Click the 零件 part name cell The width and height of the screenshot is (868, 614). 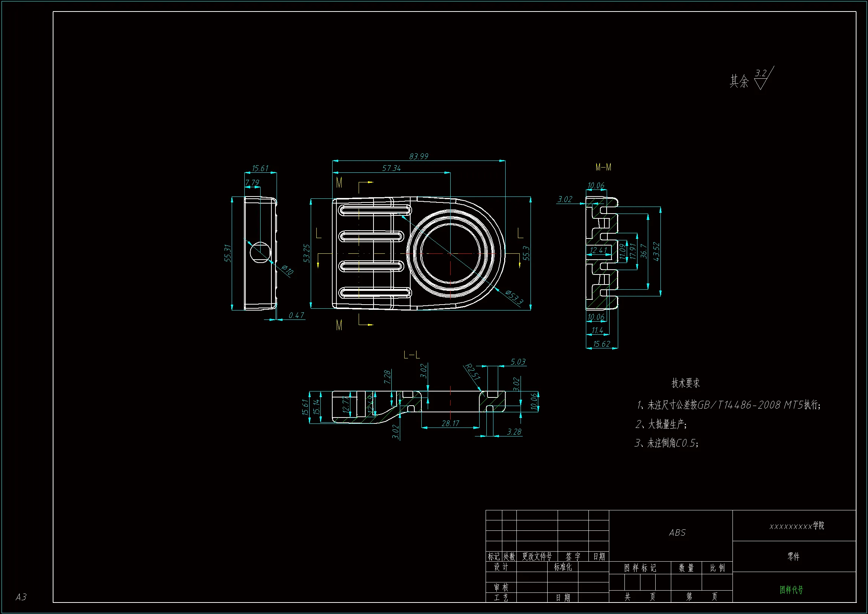793,556
